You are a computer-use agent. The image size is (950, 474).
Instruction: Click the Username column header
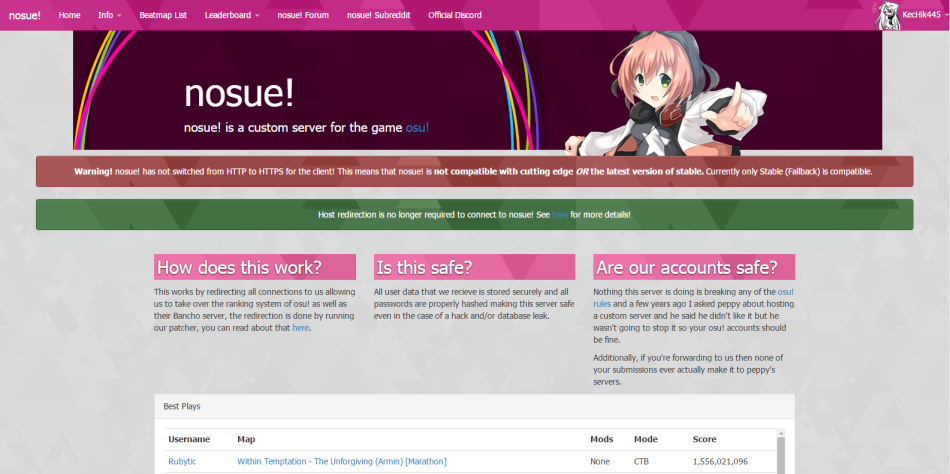point(189,439)
